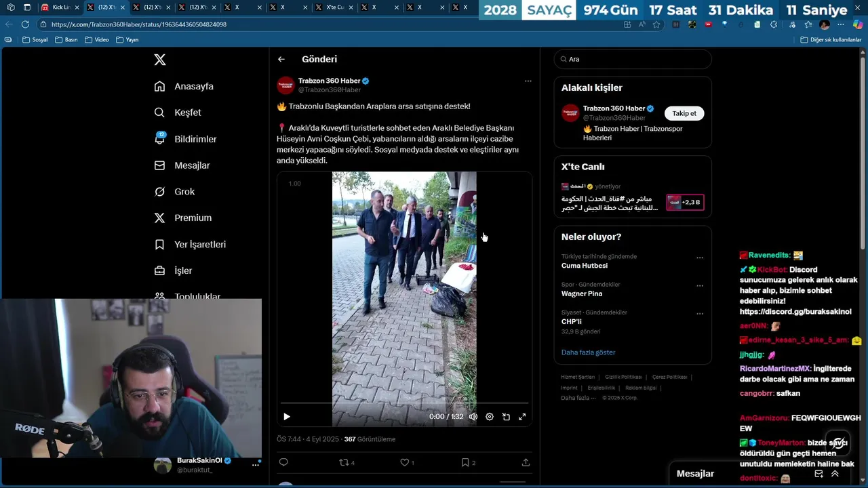Add page to favorites with star icon
Screen dimensions: 868x488
(656, 24)
